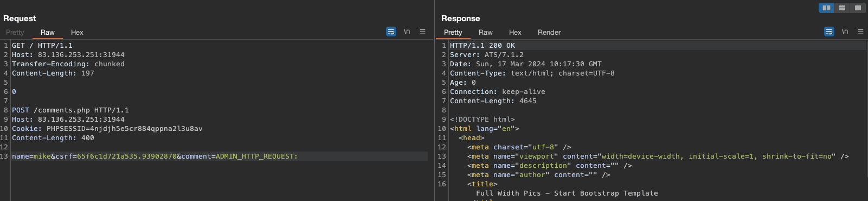The image size is (868, 201).
Task: Open the Request Hex tab
Action: 77,33
